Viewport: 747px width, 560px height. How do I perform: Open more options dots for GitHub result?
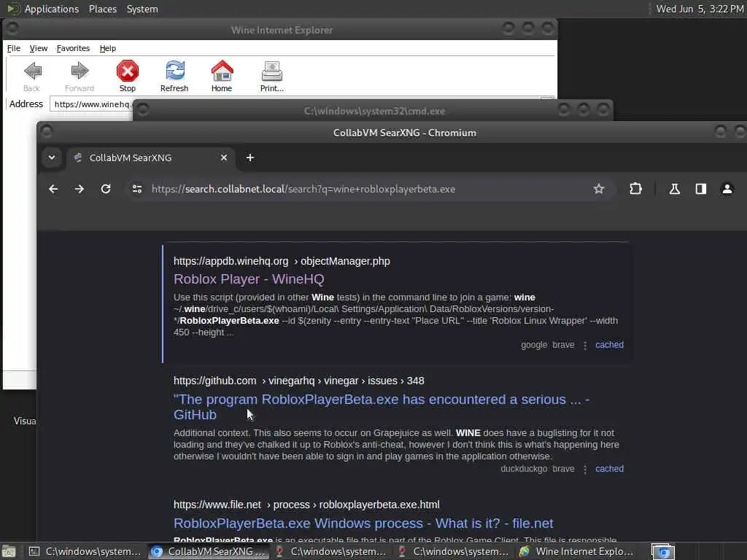[x=585, y=469]
